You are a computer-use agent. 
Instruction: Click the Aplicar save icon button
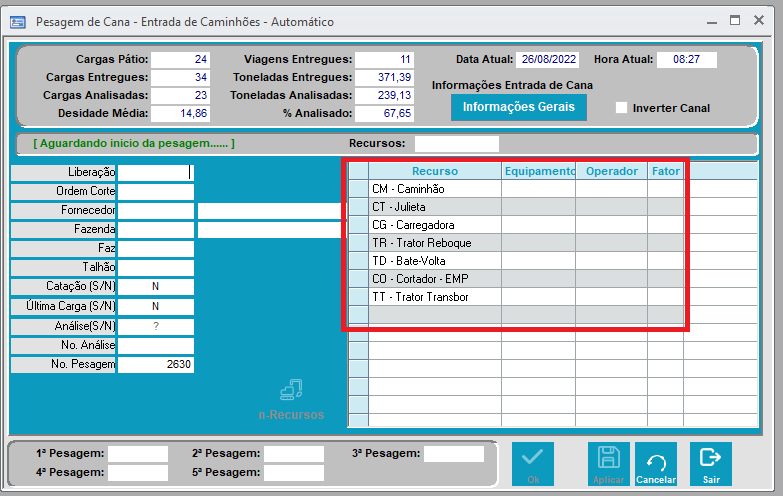[x=609, y=464]
